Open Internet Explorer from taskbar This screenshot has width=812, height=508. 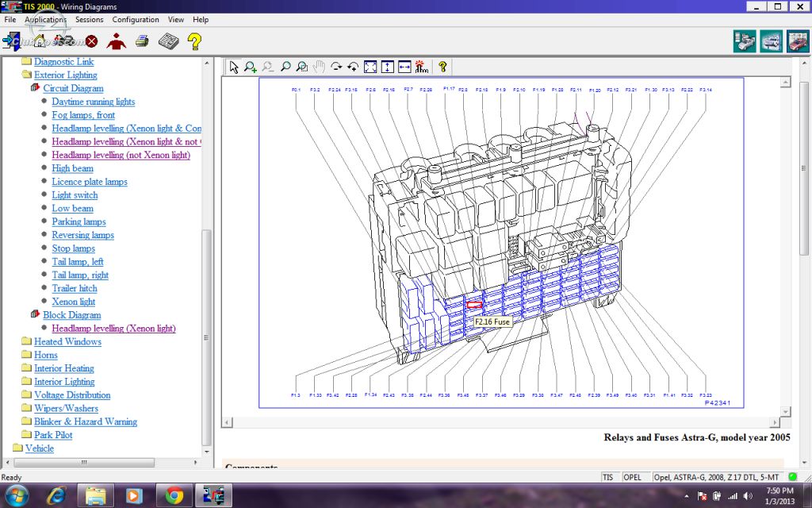(56, 496)
